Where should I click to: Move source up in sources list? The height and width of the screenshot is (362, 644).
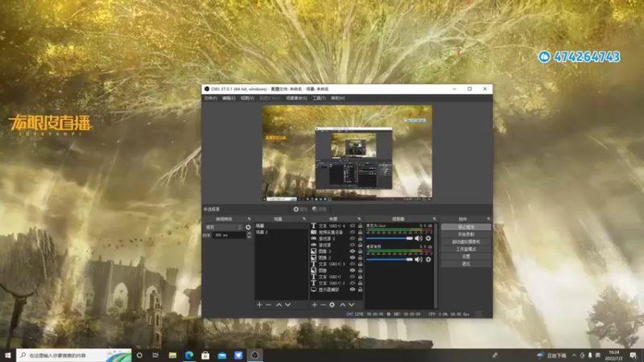click(343, 305)
